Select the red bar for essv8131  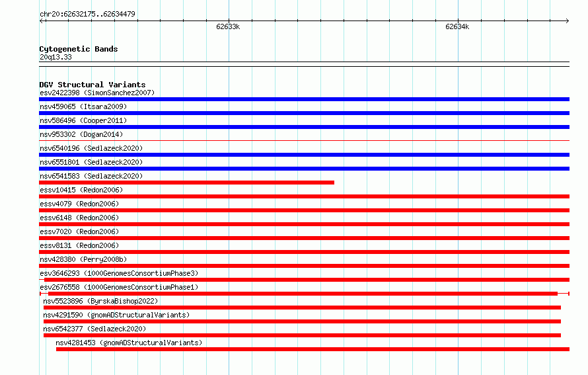304,252
